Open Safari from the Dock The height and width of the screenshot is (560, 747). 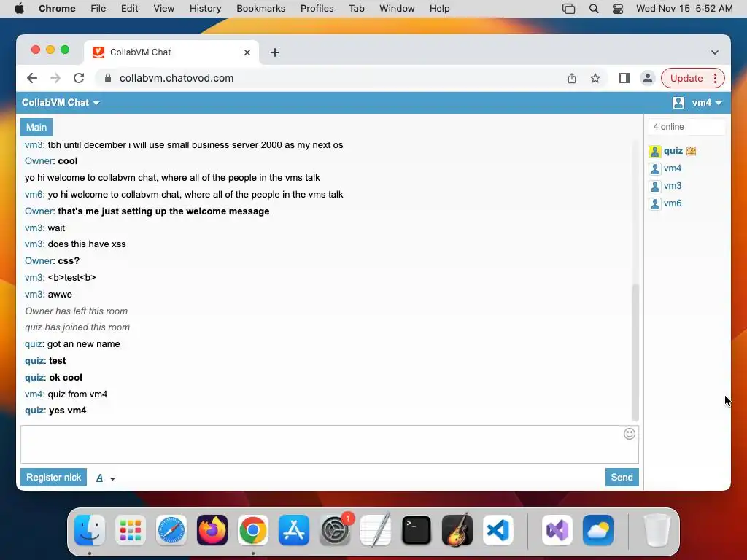click(171, 530)
